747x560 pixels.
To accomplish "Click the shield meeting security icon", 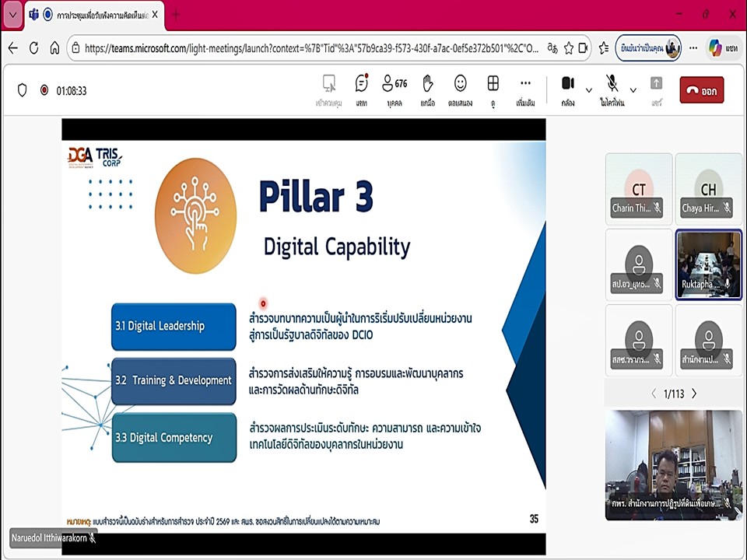I will point(23,90).
